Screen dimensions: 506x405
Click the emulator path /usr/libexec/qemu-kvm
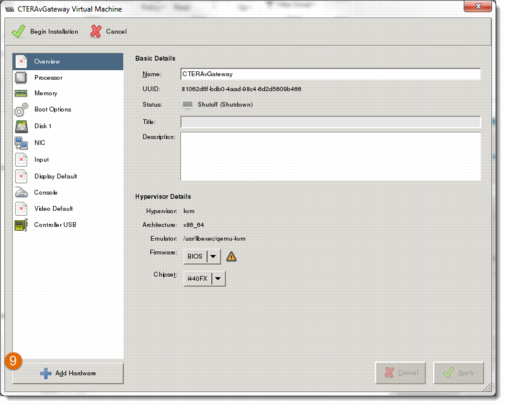coord(214,239)
